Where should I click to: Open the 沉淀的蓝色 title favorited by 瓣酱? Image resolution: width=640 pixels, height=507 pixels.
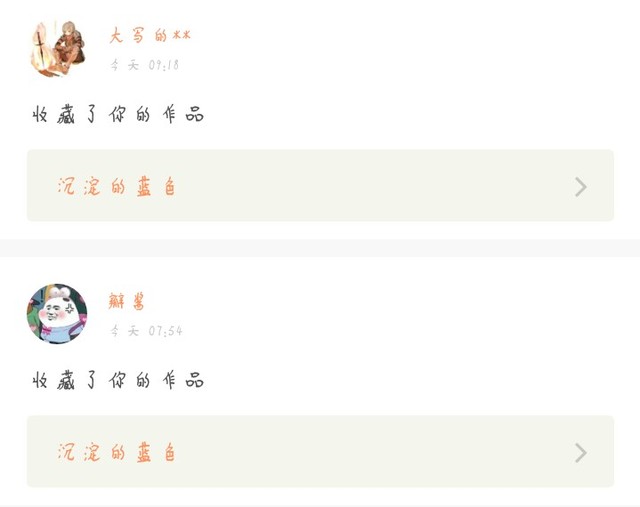click(116, 453)
